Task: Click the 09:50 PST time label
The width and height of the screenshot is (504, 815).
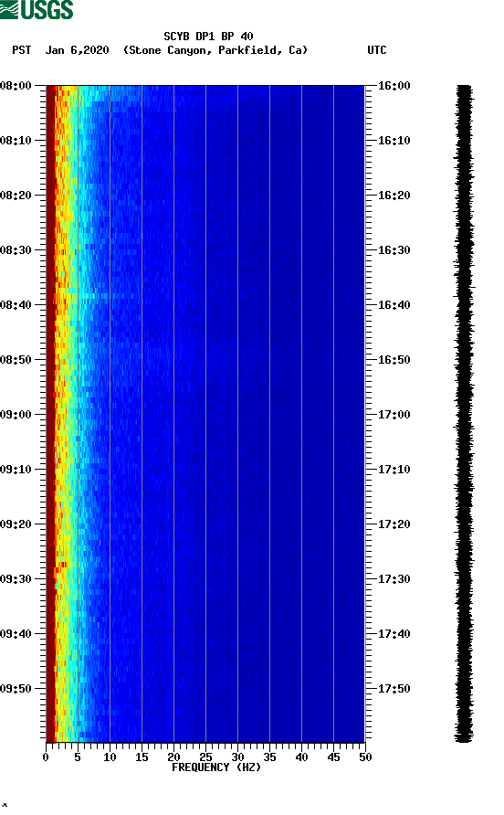Action: point(16,689)
